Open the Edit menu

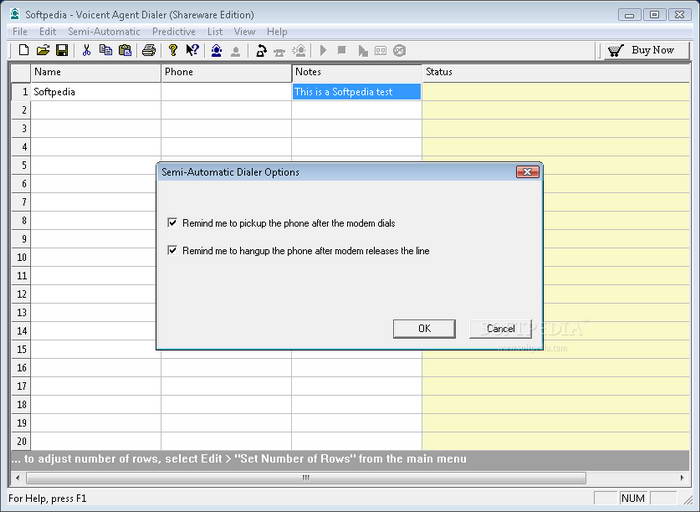(x=47, y=32)
